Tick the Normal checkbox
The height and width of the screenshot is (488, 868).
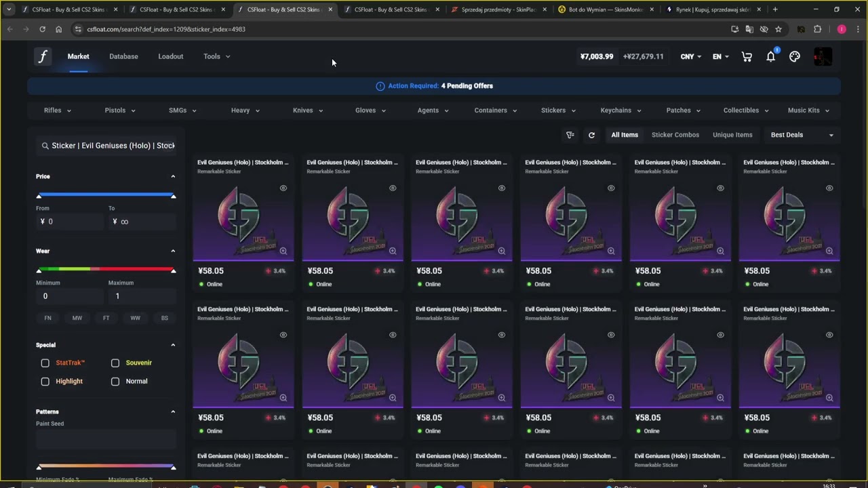click(115, 382)
